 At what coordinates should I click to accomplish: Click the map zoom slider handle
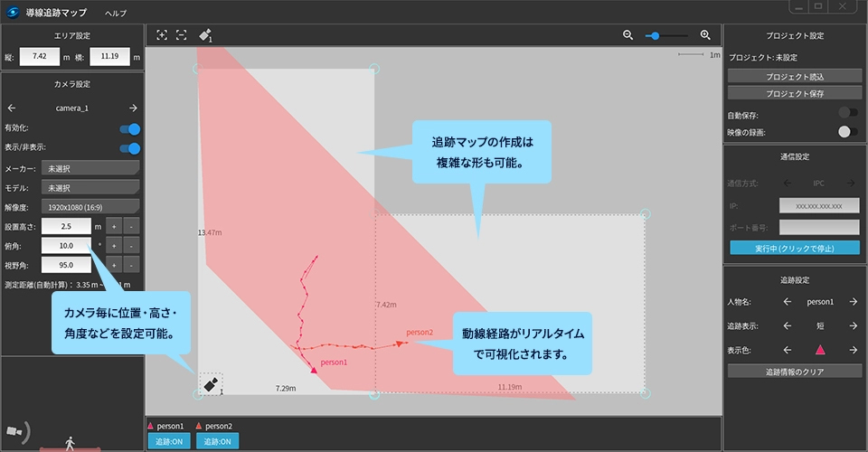[x=654, y=35]
